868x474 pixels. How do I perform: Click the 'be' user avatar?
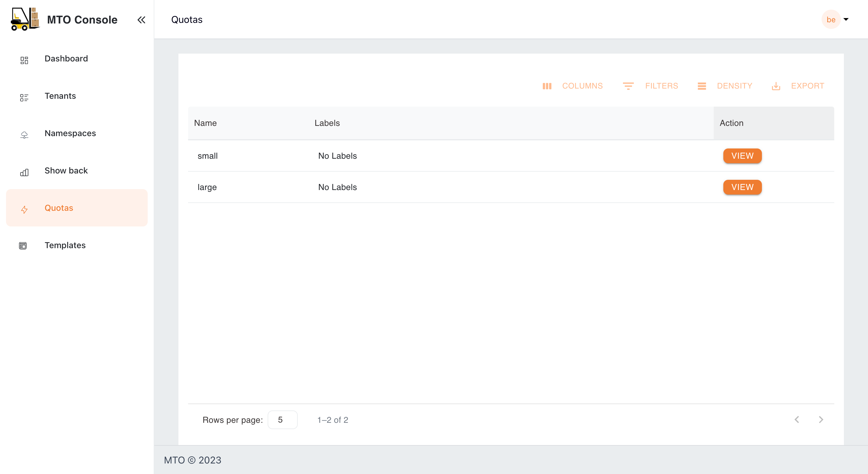coord(831,20)
